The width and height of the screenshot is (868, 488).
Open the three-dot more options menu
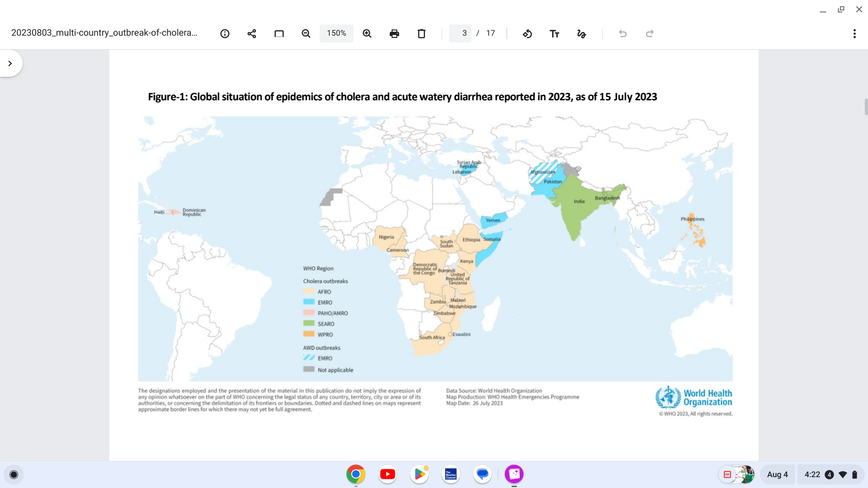(854, 33)
